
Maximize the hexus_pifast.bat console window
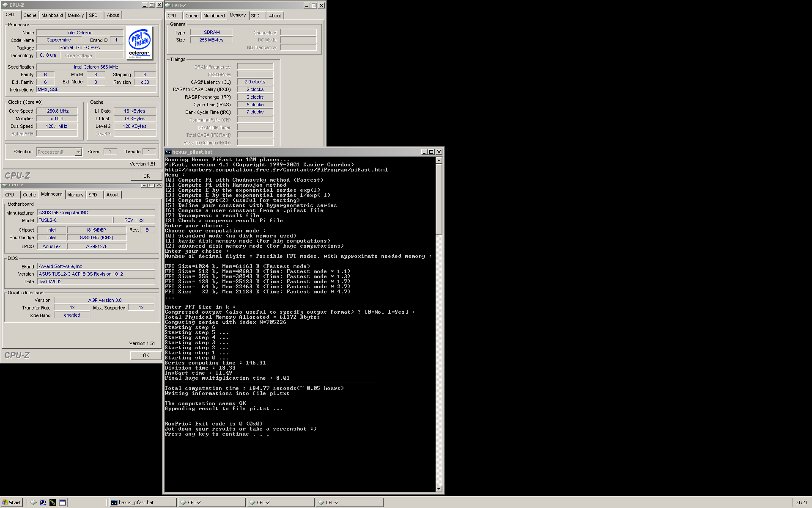click(x=431, y=152)
